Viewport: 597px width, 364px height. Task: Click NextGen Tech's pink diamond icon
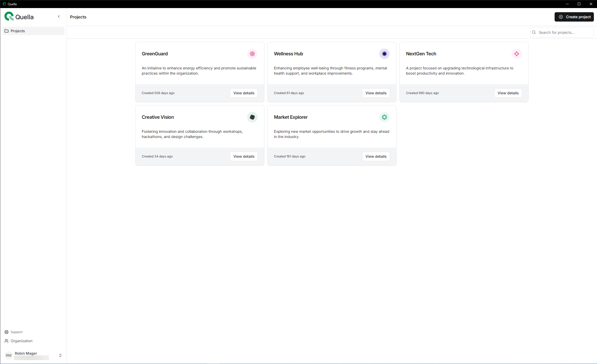click(516, 54)
